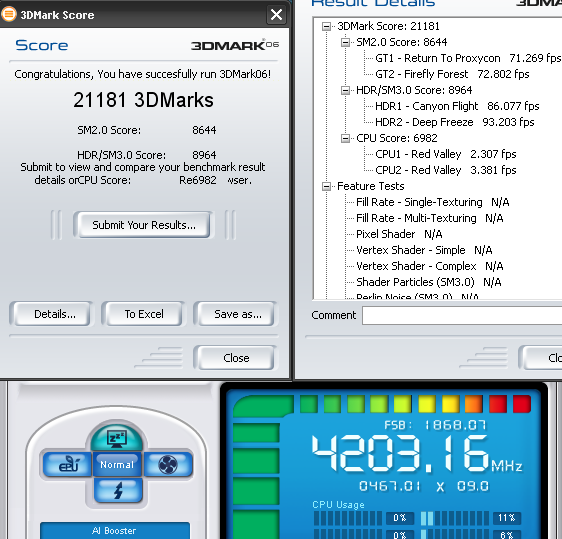Select Fill Rate - Single-Texturing row
The image size is (562, 539).
pyautogui.click(x=433, y=202)
